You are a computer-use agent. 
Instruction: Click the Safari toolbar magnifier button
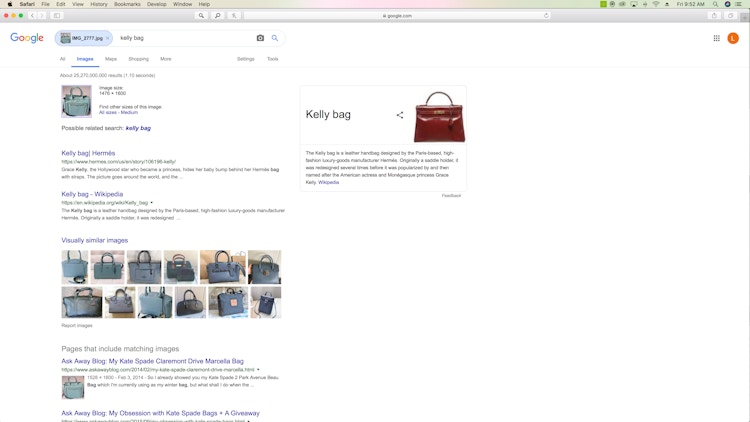pos(201,15)
